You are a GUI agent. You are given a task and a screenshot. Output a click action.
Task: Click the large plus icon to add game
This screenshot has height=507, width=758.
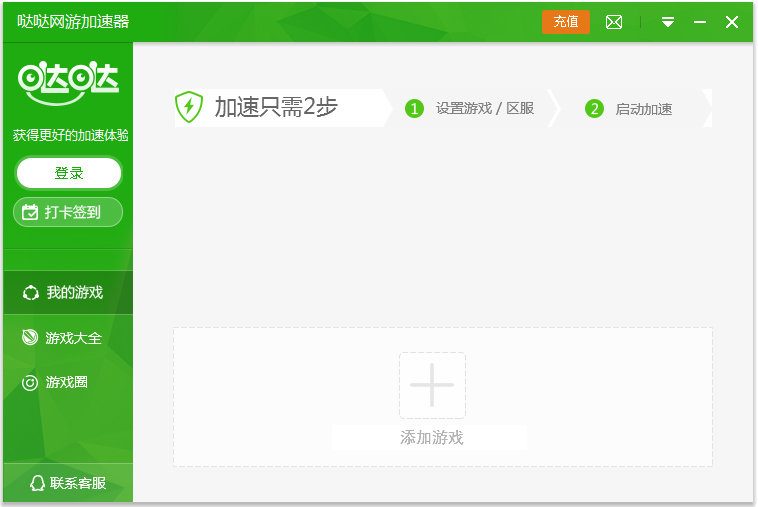pos(432,385)
